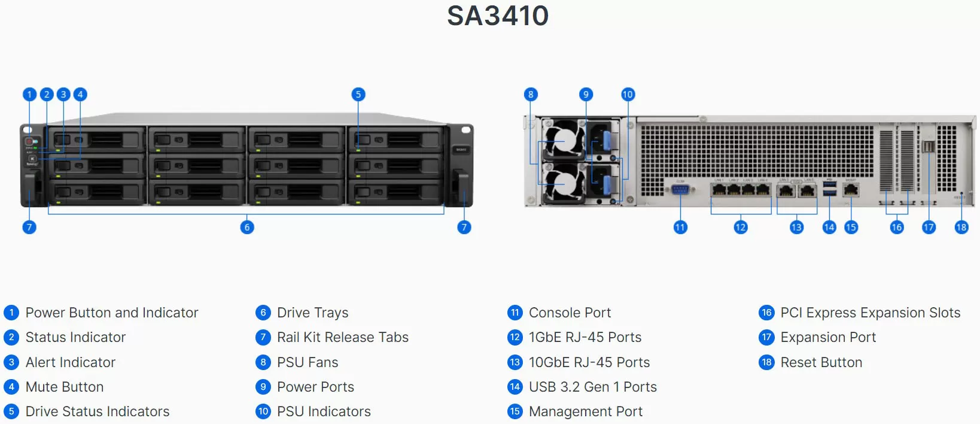Click callout marker 1 above front panel

pyautogui.click(x=29, y=95)
